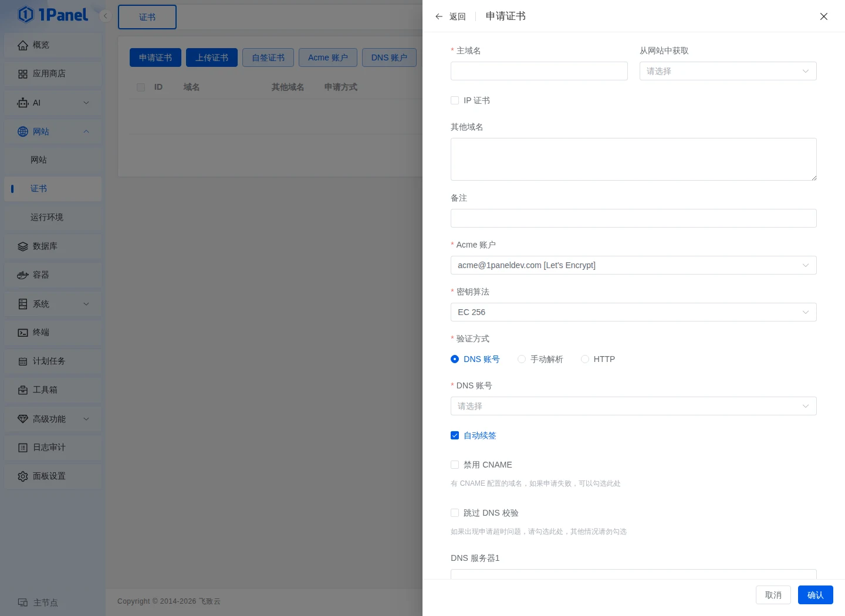Open the 数据库 sidebar item
This screenshot has height=616, width=845.
(x=53, y=246)
